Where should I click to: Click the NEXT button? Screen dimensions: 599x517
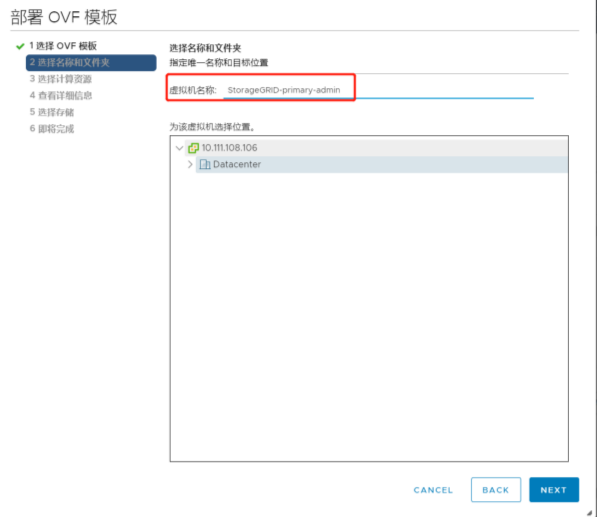[x=554, y=489]
